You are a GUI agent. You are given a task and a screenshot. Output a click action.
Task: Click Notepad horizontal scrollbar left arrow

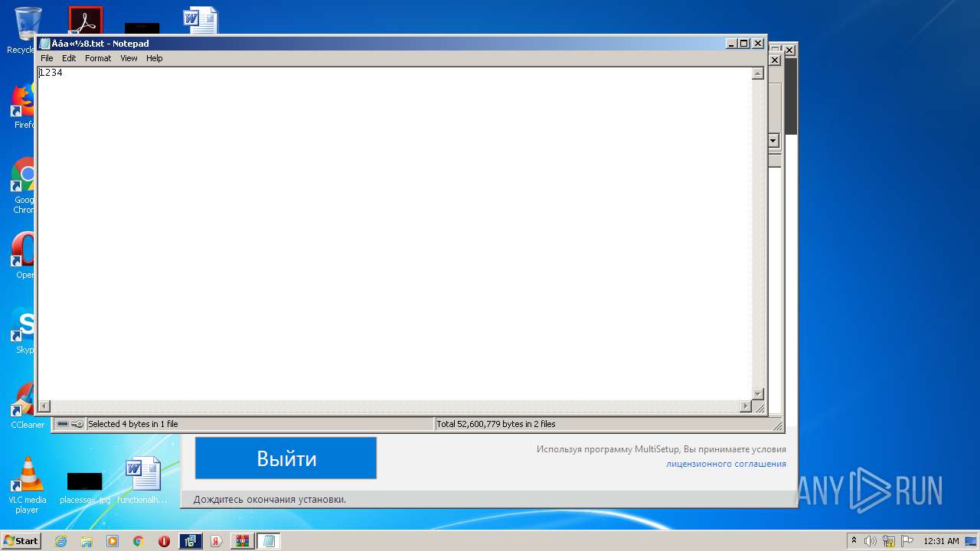[44, 406]
